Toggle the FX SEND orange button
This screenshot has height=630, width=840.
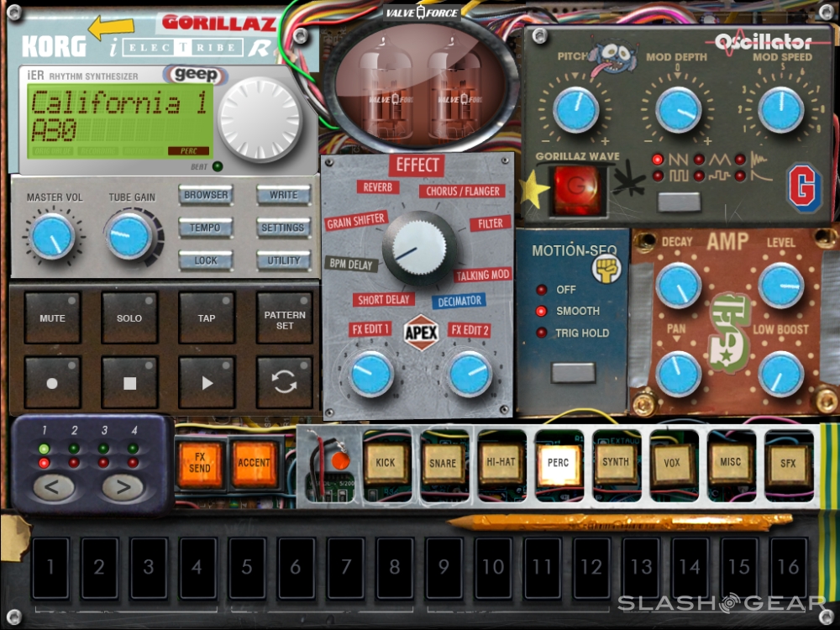pyautogui.click(x=199, y=463)
